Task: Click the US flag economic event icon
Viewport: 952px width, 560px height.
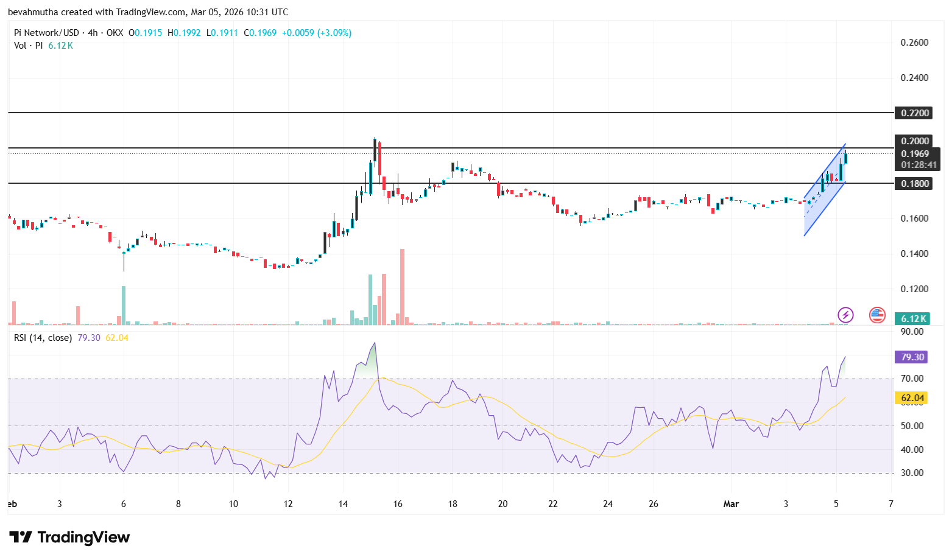Action: (876, 315)
